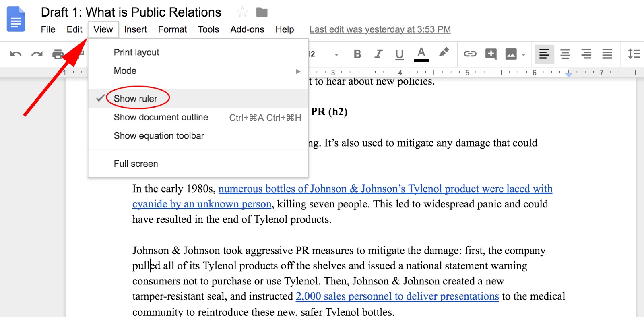Follow the 2,000 sales personnel hyperlink

click(x=397, y=296)
